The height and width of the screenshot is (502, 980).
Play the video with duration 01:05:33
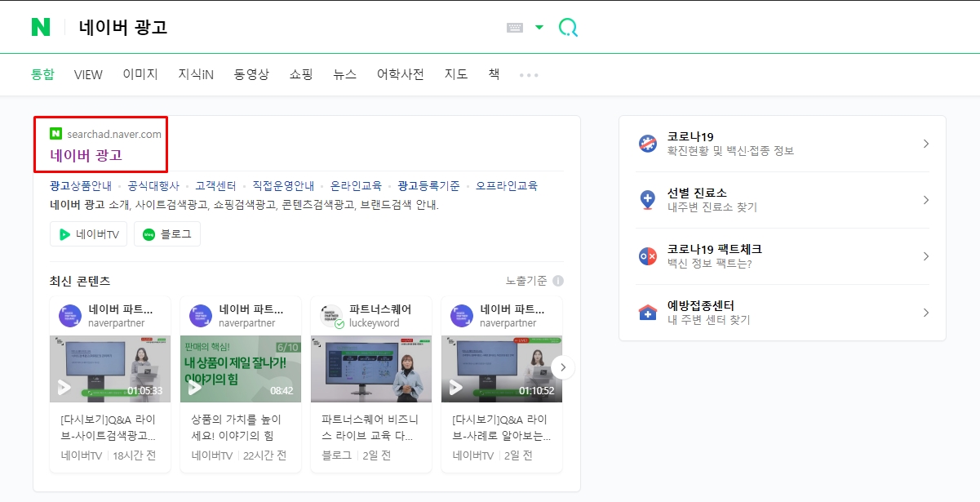pyautogui.click(x=64, y=388)
